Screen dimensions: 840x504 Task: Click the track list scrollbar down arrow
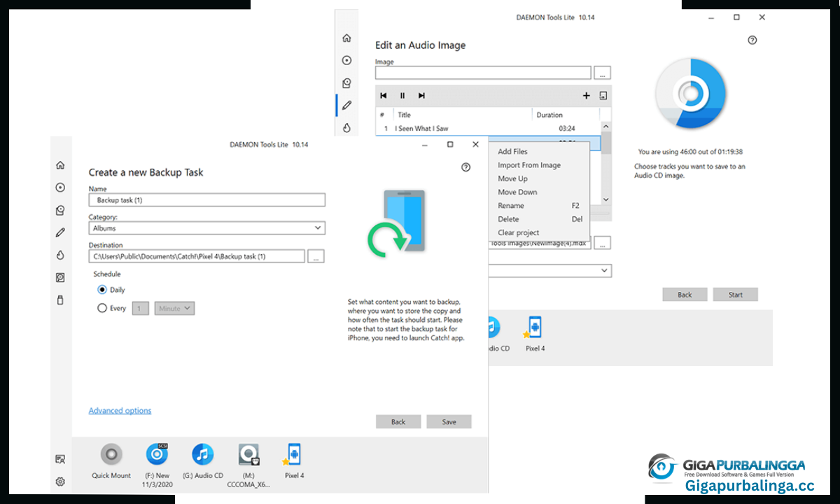[x=606, y=199]
